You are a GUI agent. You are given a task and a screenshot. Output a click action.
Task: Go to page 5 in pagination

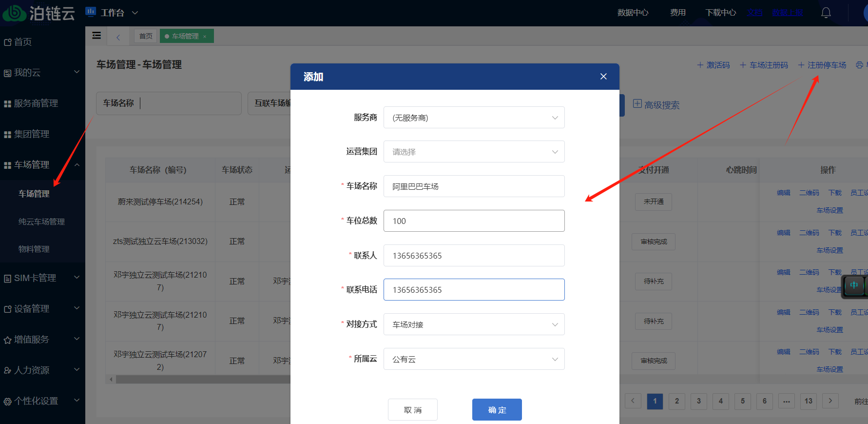click(x=742, y=401)
